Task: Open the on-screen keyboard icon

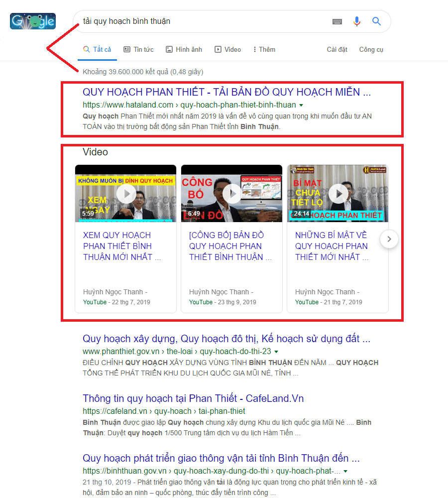Action: [x=337, y=21]
